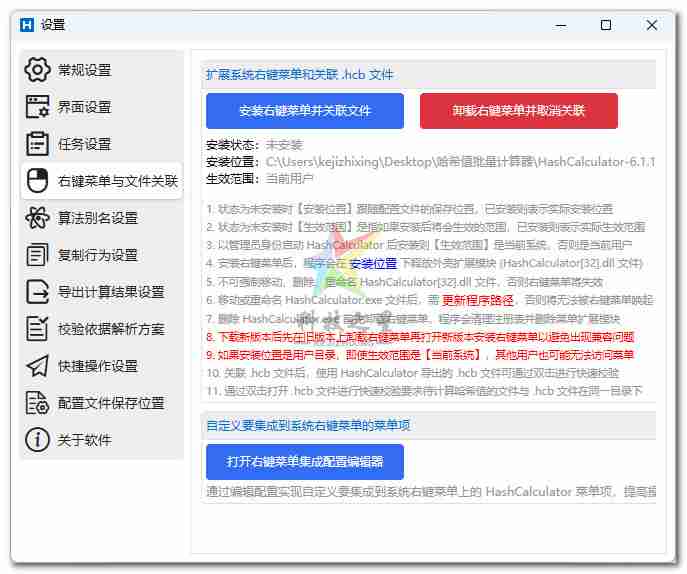687x574 pixels.
Task: Click the window-gear icon for 界面设置
Action: click(37, 107)
